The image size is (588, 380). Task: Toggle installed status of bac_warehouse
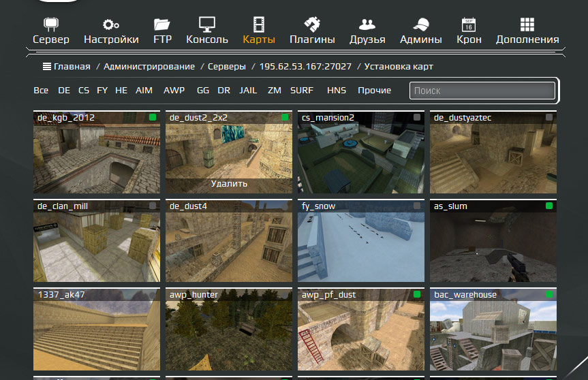pos(549,294)
